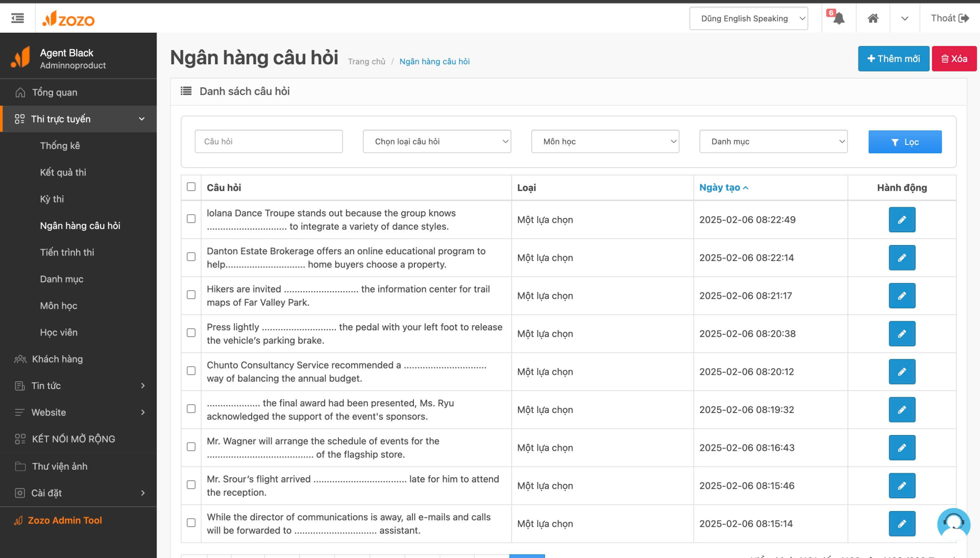Click the KẾT NỐI MỞ RỘNG grid icon
This screenshot has height=558, width=980.
tap(20, 439)
